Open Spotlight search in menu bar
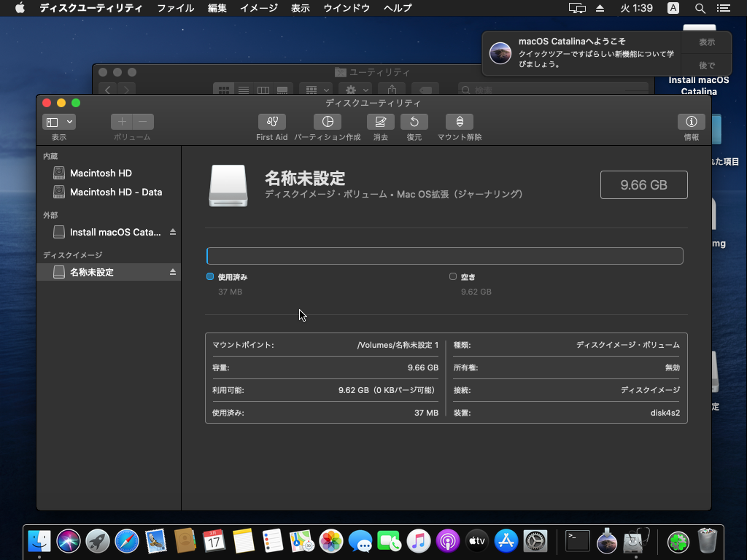The height and width of the screenshot is (560, 747). (700, 8)
